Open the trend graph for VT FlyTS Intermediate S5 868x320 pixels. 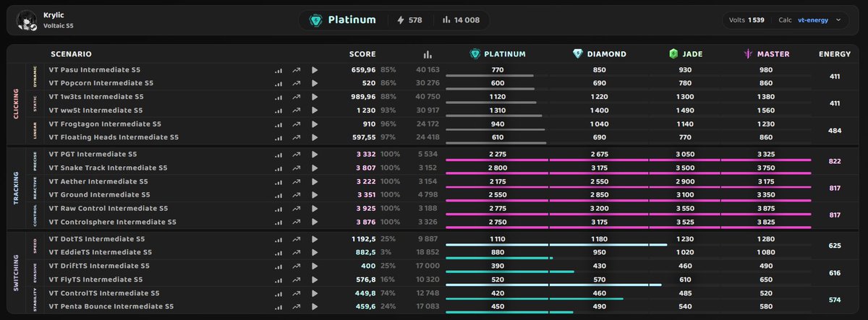tap(297, 279)
